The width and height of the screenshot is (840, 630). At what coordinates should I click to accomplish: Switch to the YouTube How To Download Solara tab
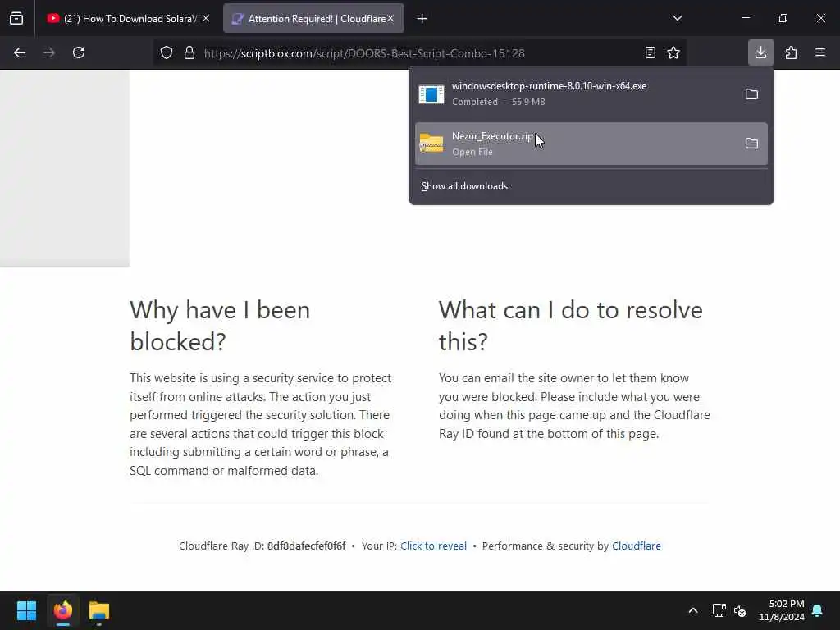click(x=122, y=19)
